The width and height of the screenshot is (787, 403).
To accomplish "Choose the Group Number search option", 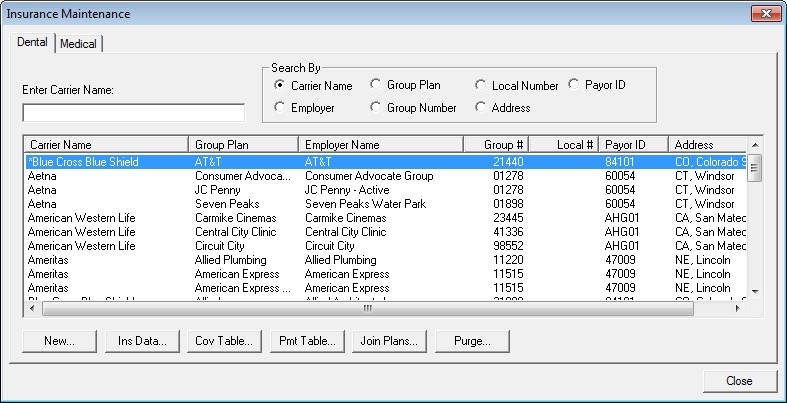I will point(376,108).
